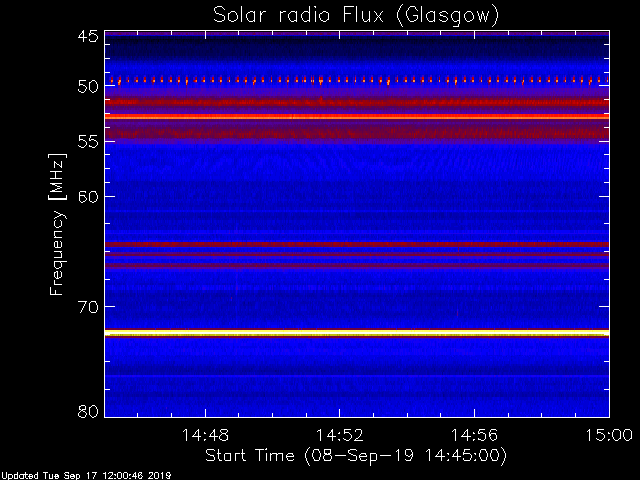
Task: Click the 14:56 time tick label
Action: [x=474, y=435]
